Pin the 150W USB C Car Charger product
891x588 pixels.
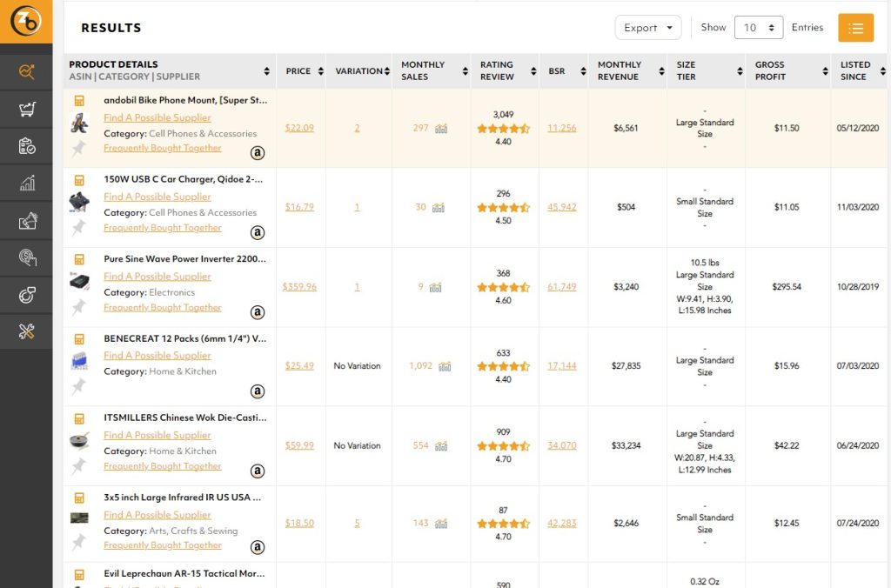click(79, 228)
